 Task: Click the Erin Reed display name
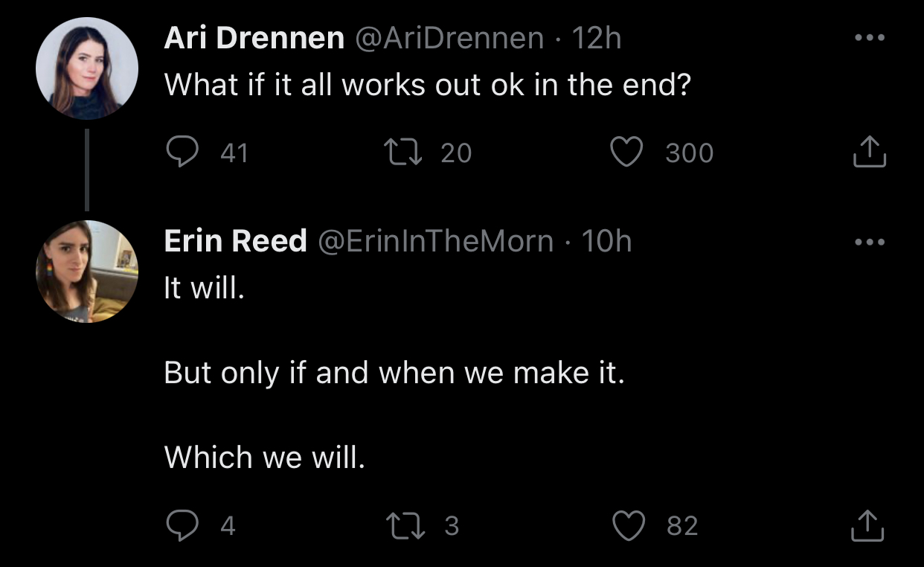pos(235,241)
